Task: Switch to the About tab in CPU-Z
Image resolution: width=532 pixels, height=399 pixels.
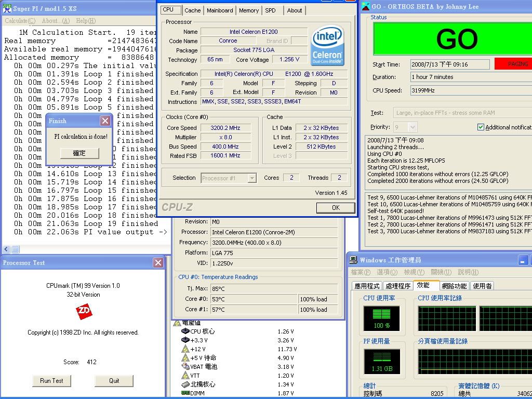Action: point(295,10)
